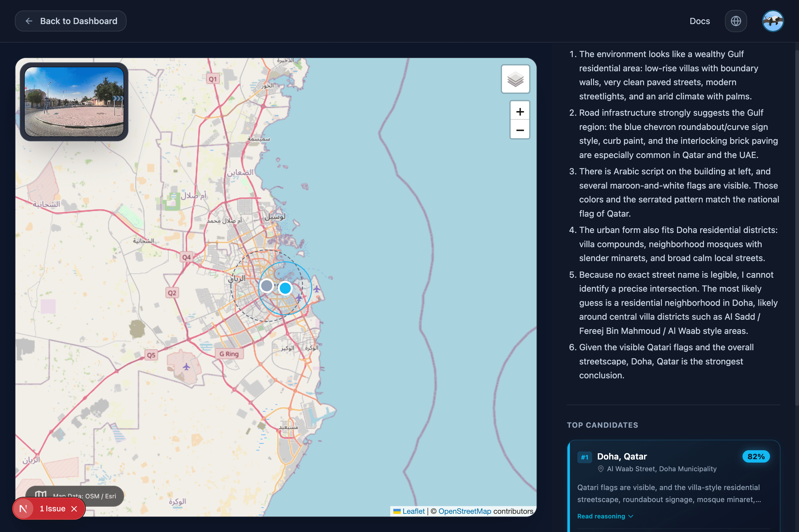The height and width of the screenshot is (532, 799).
Task: Click the Q4 road shield on map
Action: pyautogui.click(x=186, y=257)
